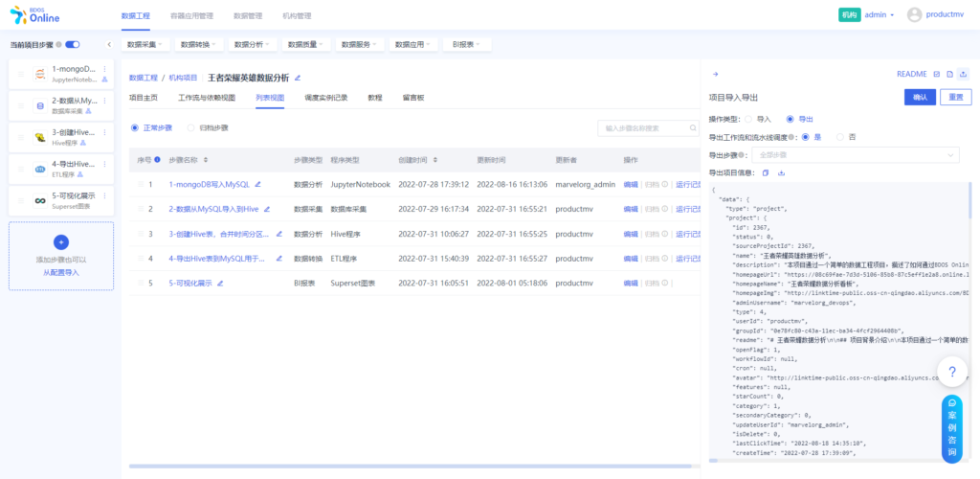Click the document icon next to README
980x479 pixels.
click(950, 75)
